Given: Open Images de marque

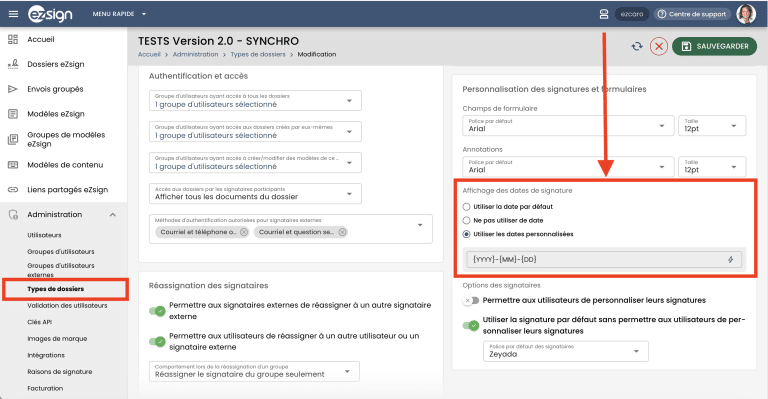Looking at the screenshot, I should (57, 339).
